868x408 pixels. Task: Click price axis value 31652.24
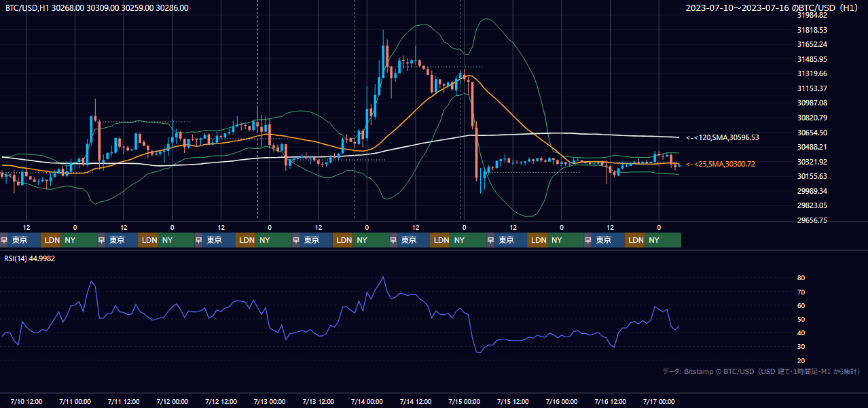click(x=812, y=44)
